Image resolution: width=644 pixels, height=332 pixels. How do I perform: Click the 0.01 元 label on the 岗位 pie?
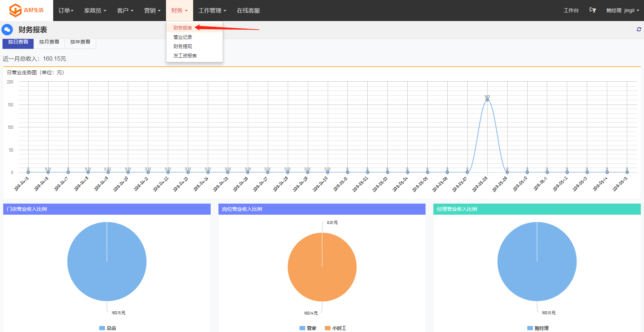[332, 223]
